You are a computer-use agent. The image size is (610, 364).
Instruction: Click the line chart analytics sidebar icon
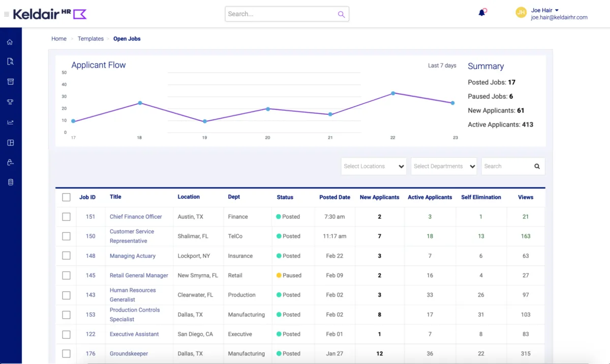click(10, 122)
